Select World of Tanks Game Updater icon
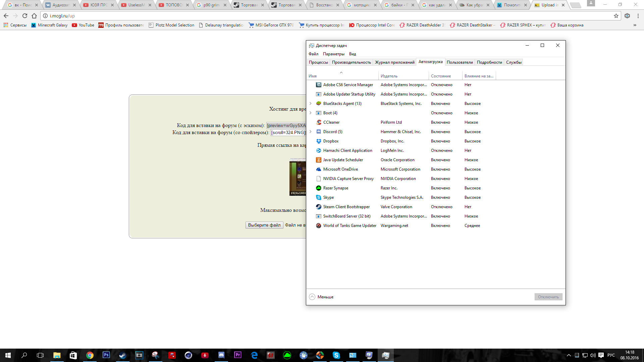 click(x=319, y=226)
